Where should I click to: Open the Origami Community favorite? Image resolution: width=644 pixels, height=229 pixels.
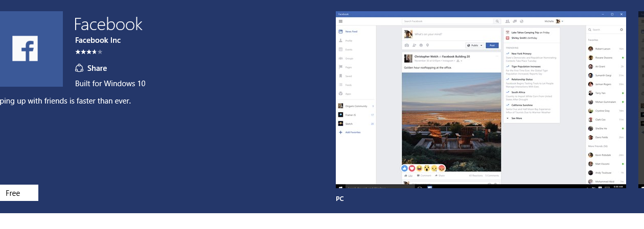click(x=356, y=106)
